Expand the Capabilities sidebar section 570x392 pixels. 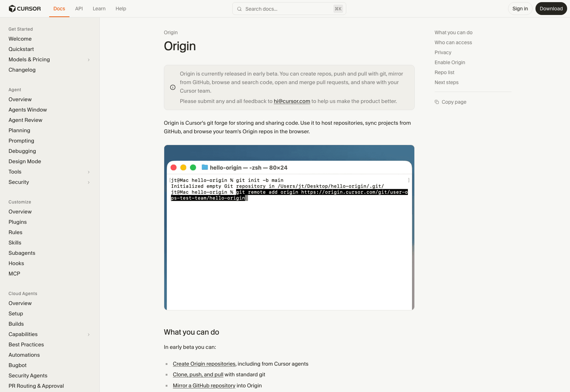89,335
